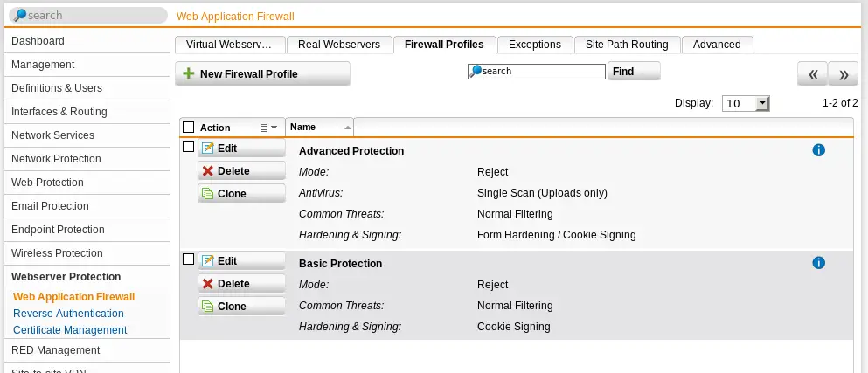Open the Action column bulk menu
Viewport: 868px width, 373px height.
tap(268, 128)
